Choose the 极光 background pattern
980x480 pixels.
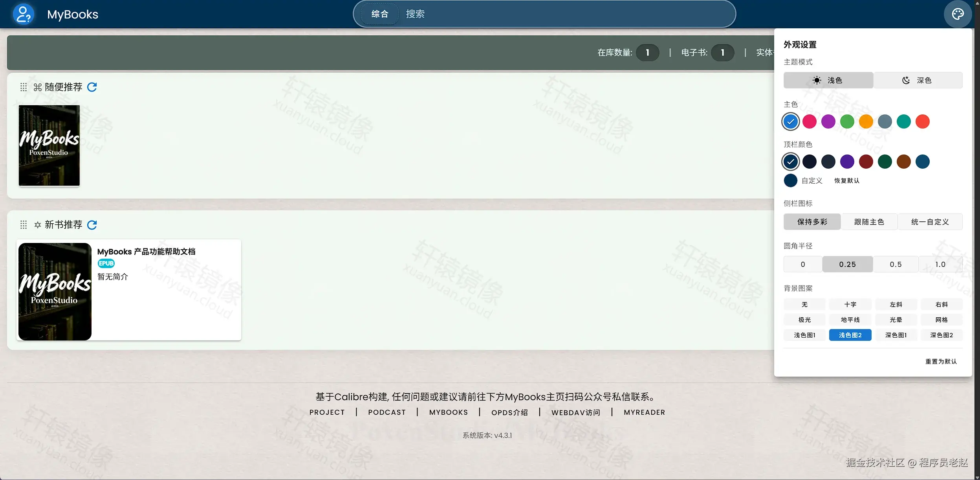[x=804, y=320]
